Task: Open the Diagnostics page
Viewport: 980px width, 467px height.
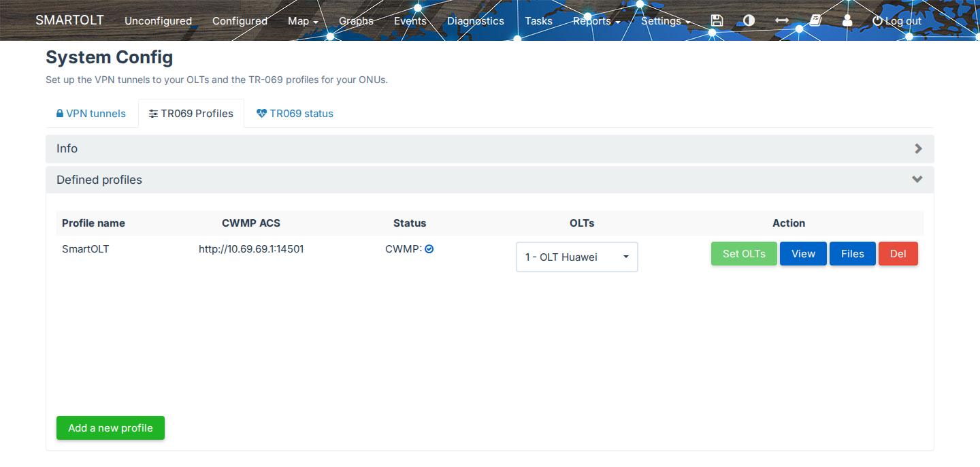Action: tap(476, 21)
